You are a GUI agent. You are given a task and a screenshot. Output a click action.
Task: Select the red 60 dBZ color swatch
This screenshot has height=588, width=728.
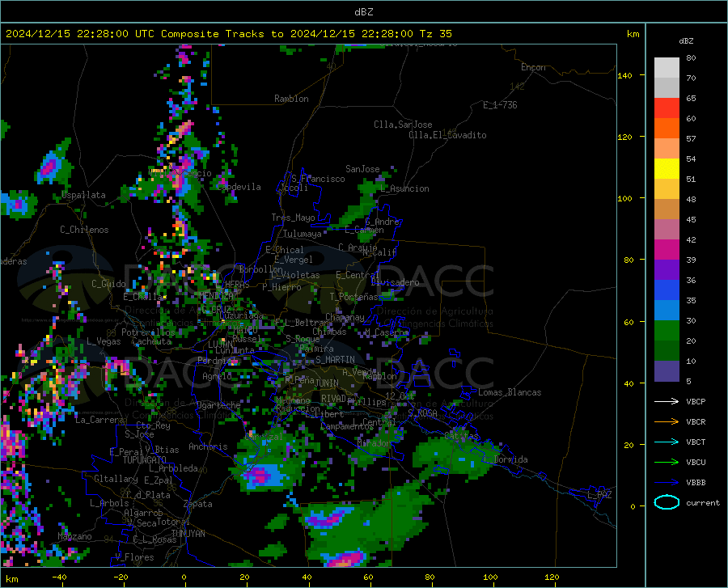tap(667, 108)
